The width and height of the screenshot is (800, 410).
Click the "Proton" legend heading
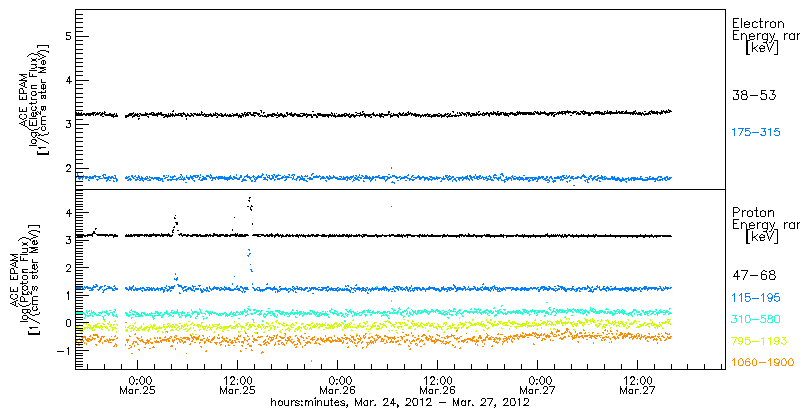pos(754,213)
